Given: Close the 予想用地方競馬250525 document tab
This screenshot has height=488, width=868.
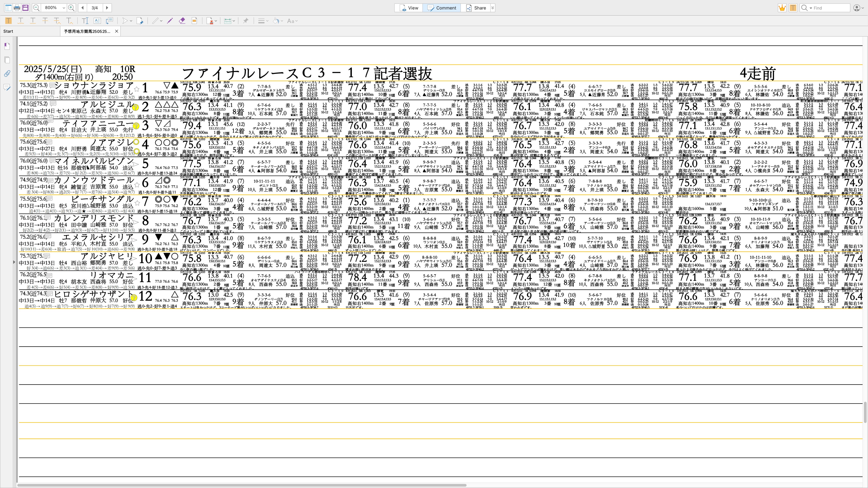Looking at the screenshot, I should pos(117,31).
